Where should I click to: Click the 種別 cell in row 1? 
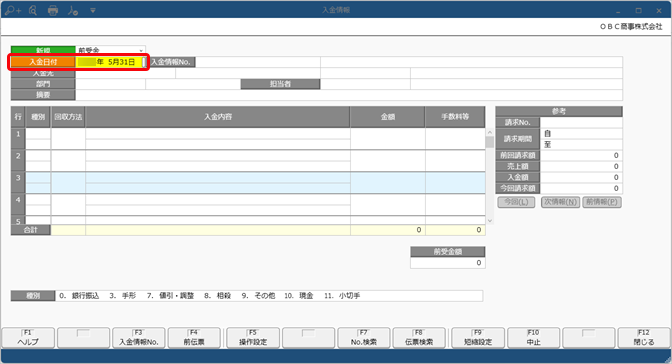(38, 138)
